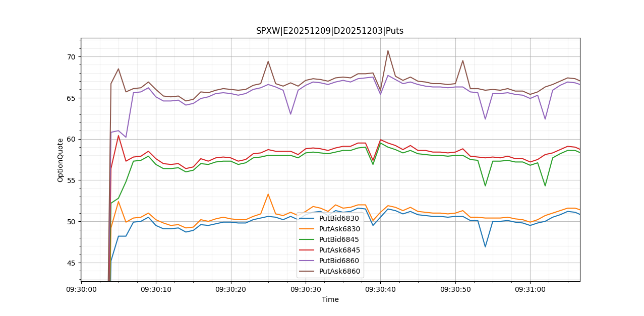This screenshot has width=644, height=316.
Task: Click the 70 y-axis tick label
Action: click(x=72, y=57)
